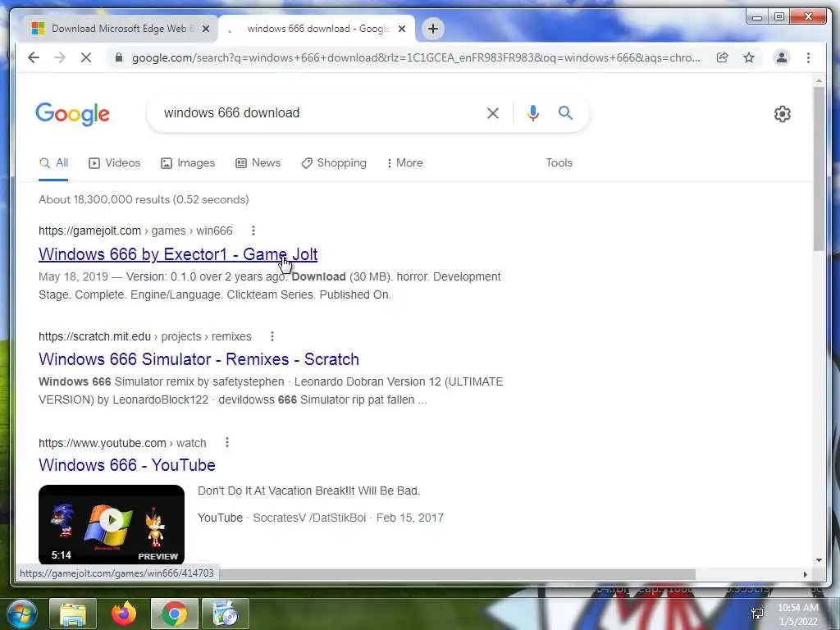Open a new tab with the plus button
This screenshot has height=630, width=840.
[433, 29]
